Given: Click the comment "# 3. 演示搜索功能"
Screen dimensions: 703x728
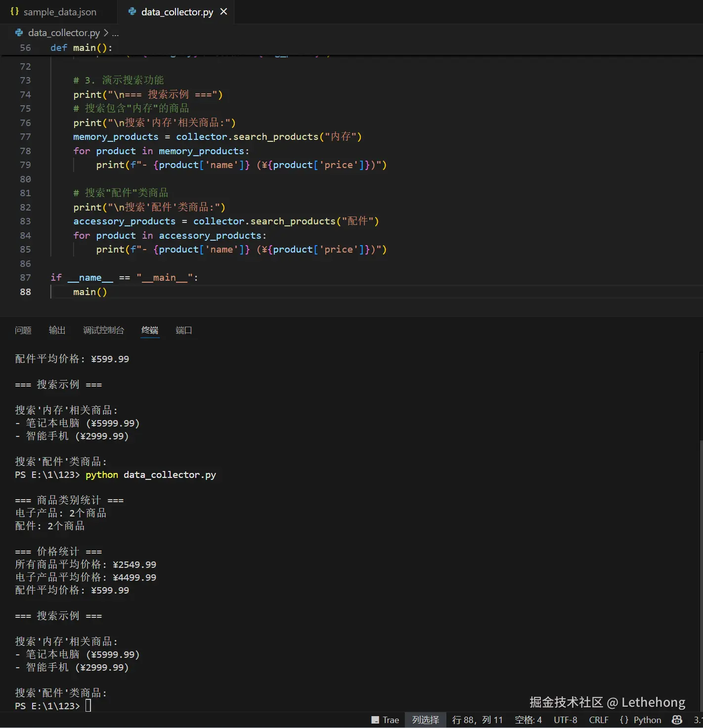Looking at the screenshot, I should (x=118, y=81).
